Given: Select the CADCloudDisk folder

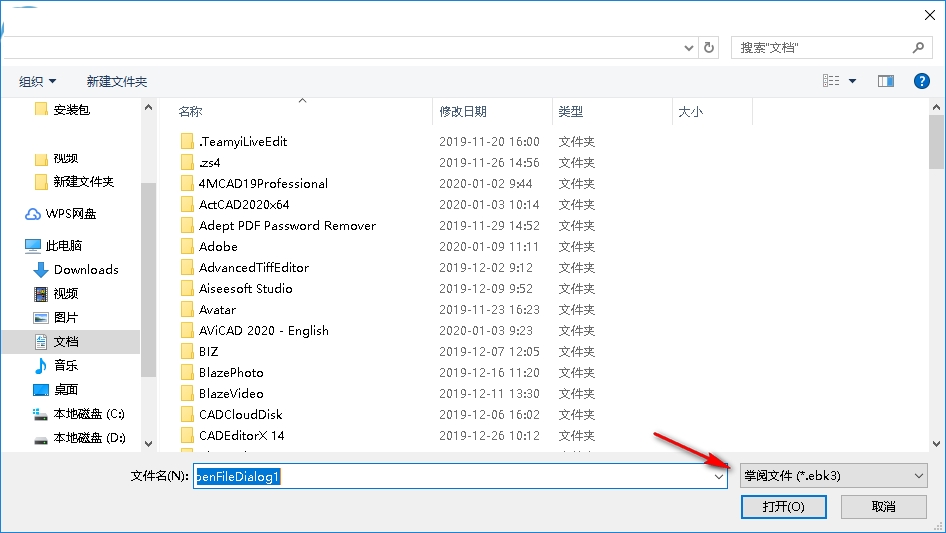Looking at the screenshot, I should pos(240,415).
